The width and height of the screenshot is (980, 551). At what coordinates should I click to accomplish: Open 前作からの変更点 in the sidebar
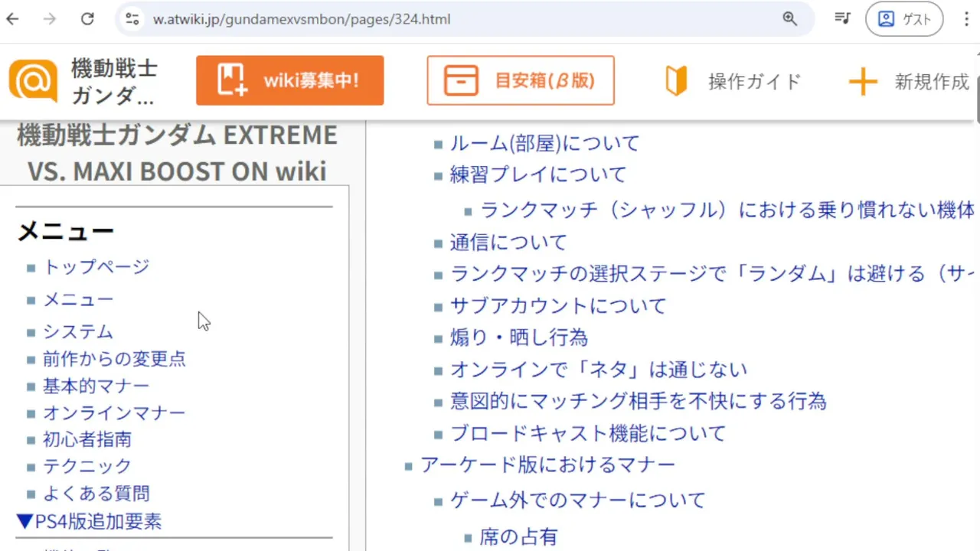(x=114, y=358)
